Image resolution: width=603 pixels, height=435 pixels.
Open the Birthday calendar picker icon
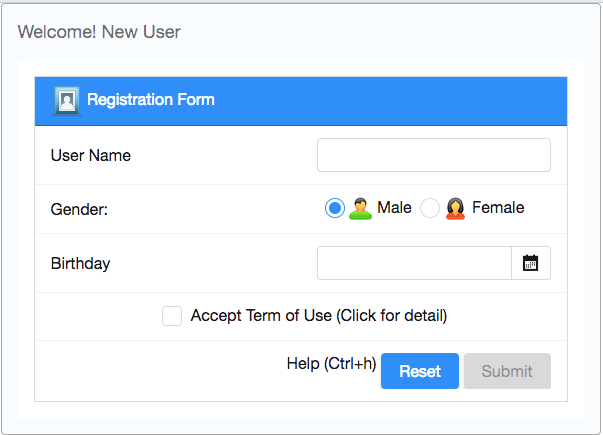pos(530,263)
